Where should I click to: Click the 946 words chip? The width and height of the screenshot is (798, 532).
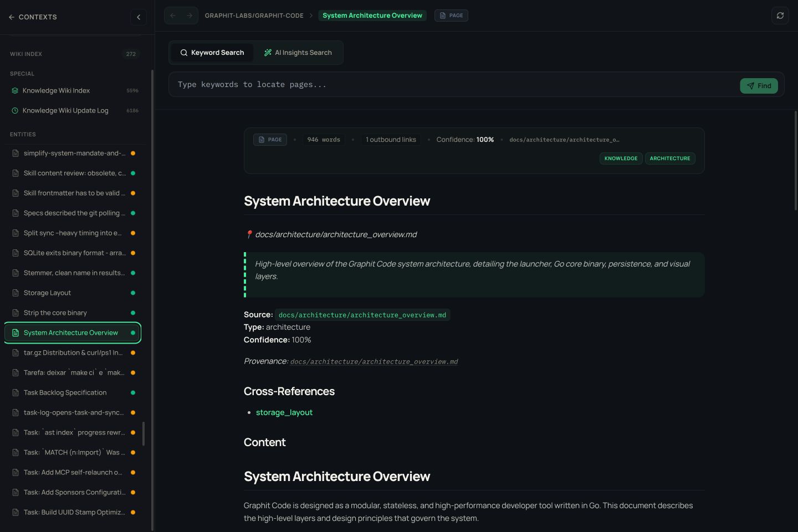coord(324,140)
